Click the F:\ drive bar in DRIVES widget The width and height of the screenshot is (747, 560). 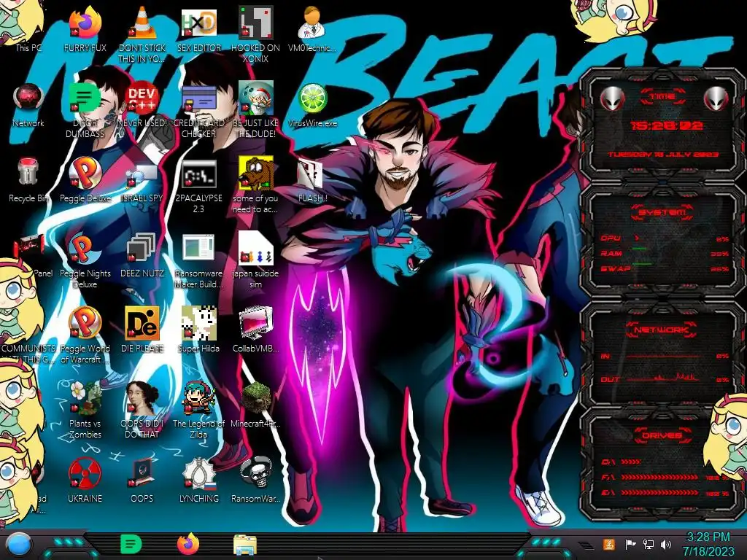(659, 477)
